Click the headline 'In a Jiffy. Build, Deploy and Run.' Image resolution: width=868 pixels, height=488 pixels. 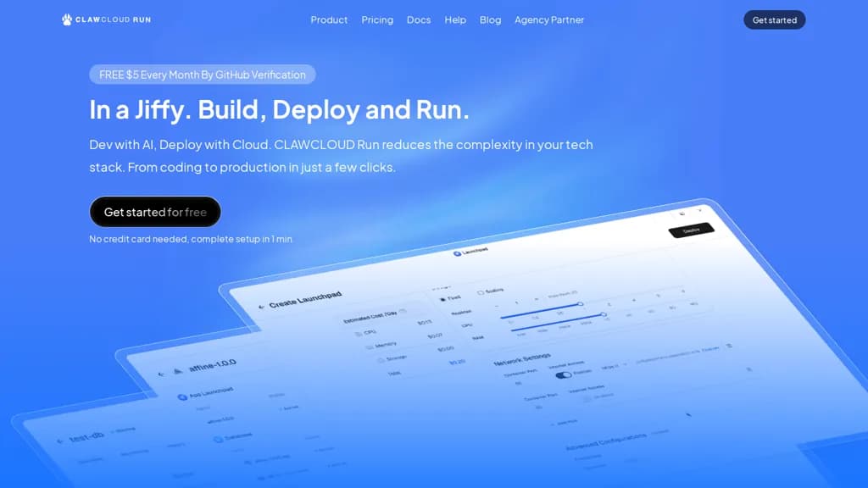(279, 109)
